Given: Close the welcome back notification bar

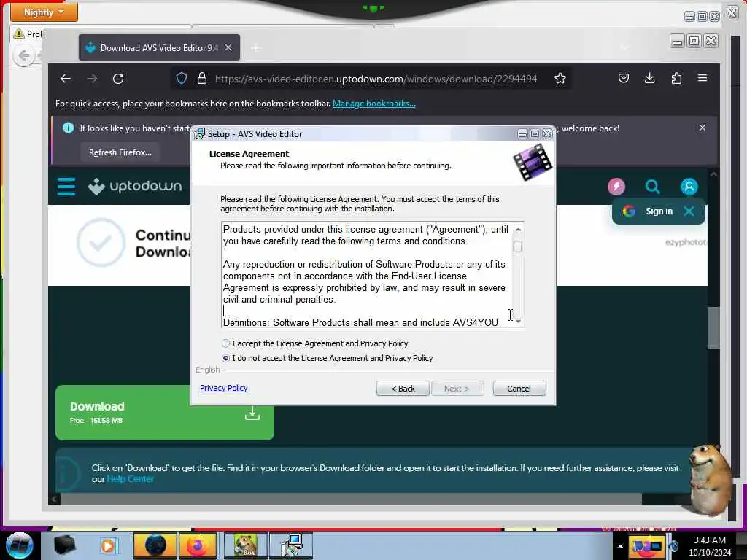Looking at the screenshot, I should point(703,128).
